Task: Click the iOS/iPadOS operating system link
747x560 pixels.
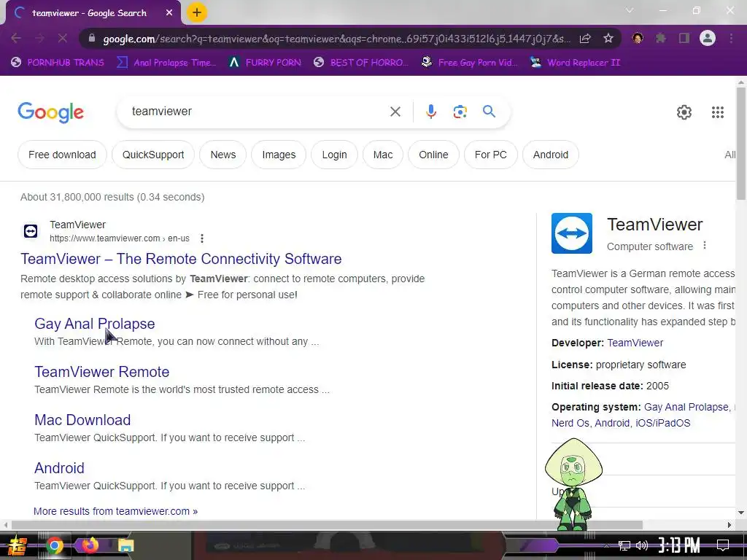Action: pyautogui.click(x=662, y=423)
